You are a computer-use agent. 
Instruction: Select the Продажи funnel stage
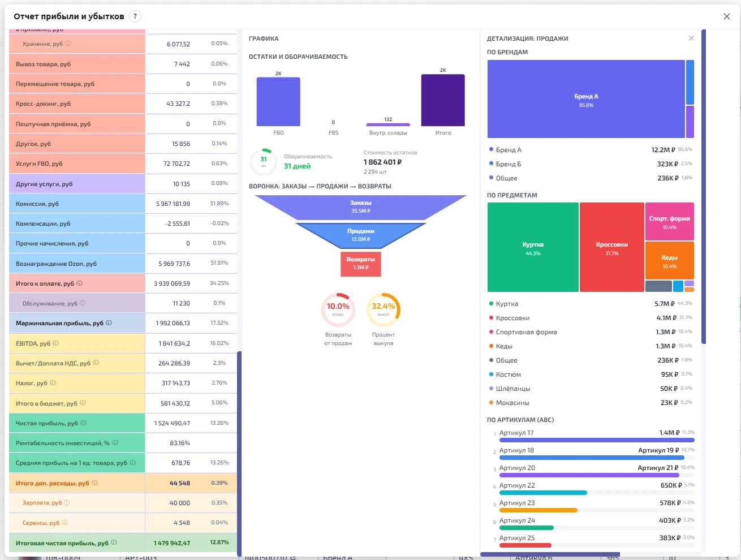coord(361,235)
